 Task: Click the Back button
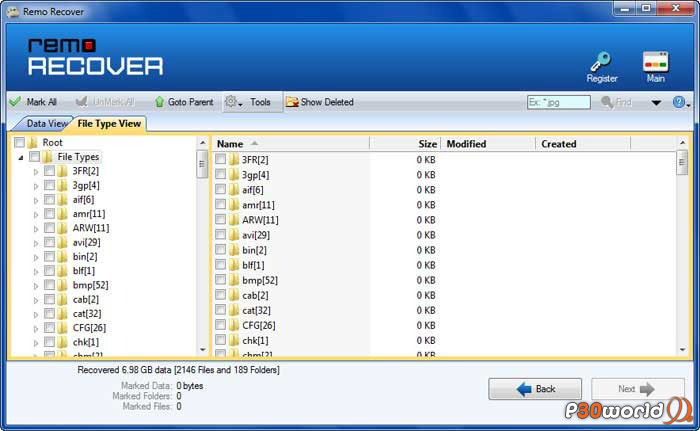535,389
